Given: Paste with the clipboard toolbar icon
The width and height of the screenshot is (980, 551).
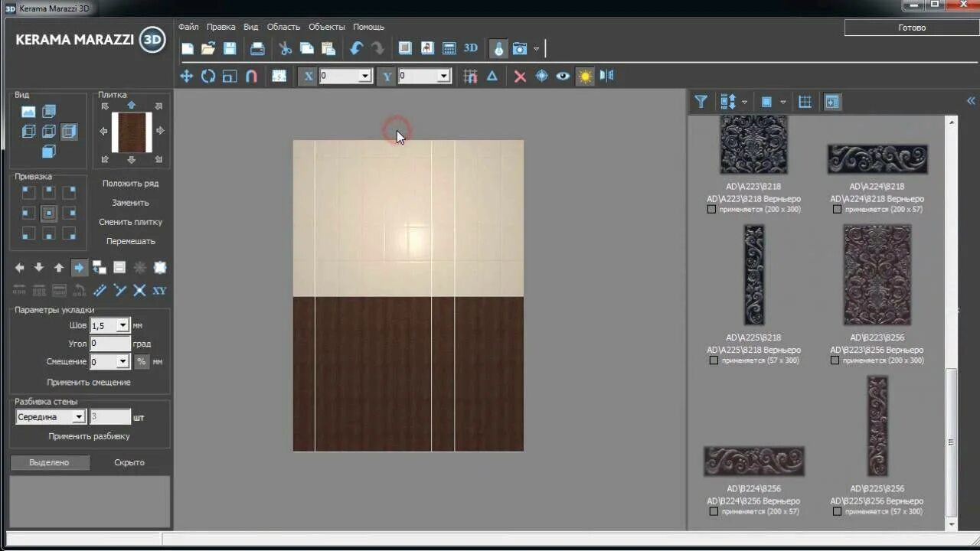Looking at the screenshot, I should [328, 48].
